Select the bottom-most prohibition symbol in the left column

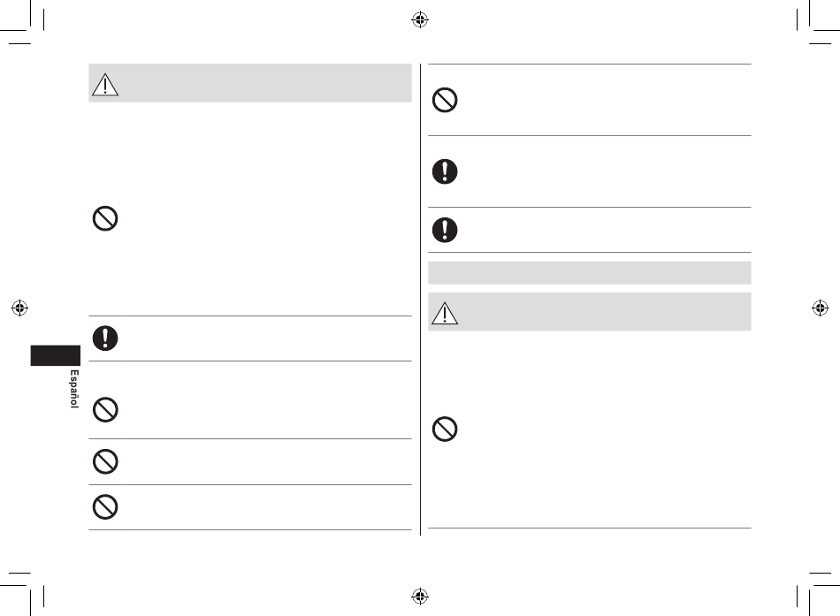tap(105, 506)
